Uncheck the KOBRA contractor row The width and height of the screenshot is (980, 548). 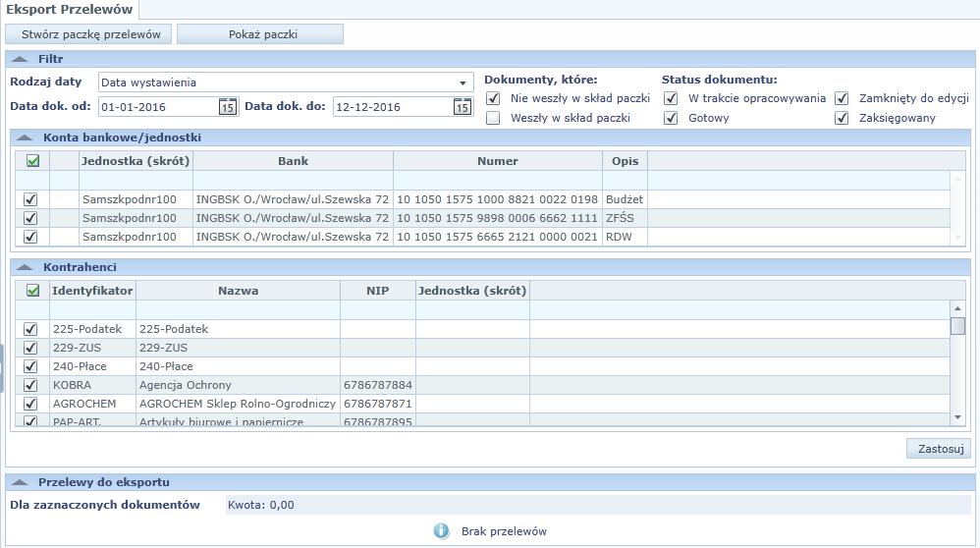point(30,386)
